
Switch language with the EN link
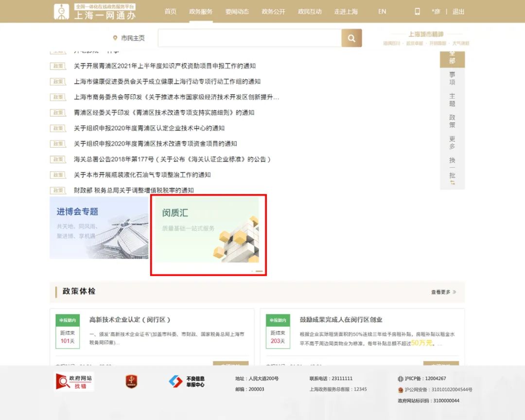[382, 12]
